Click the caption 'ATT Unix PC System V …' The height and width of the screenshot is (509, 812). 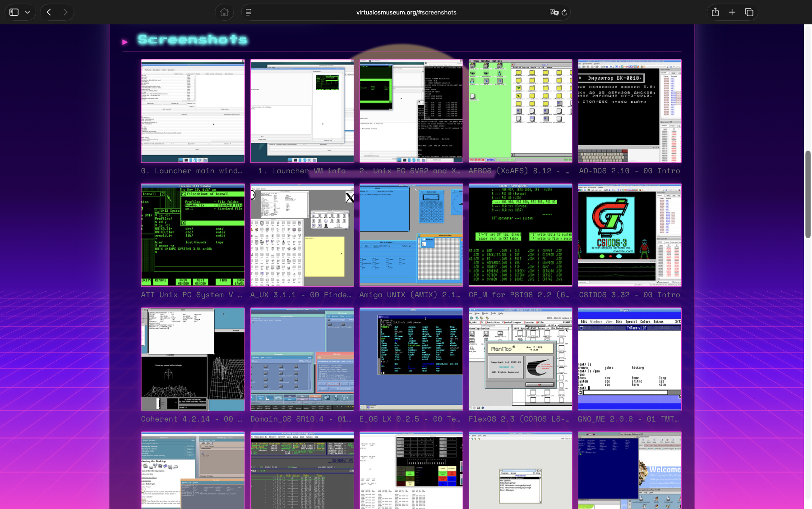click(x=192, y=295)
